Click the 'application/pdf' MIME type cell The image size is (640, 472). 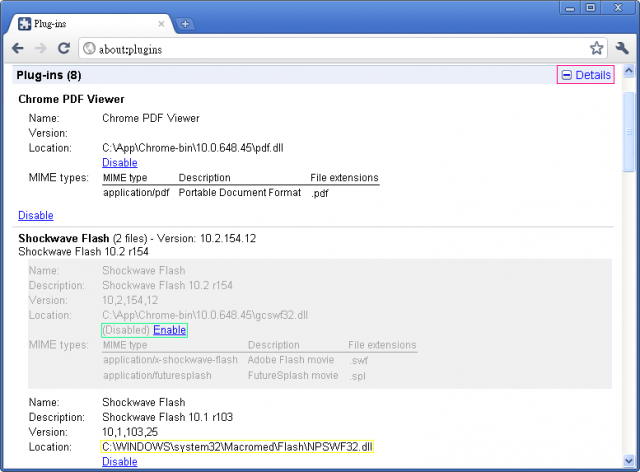click(136, 193)
